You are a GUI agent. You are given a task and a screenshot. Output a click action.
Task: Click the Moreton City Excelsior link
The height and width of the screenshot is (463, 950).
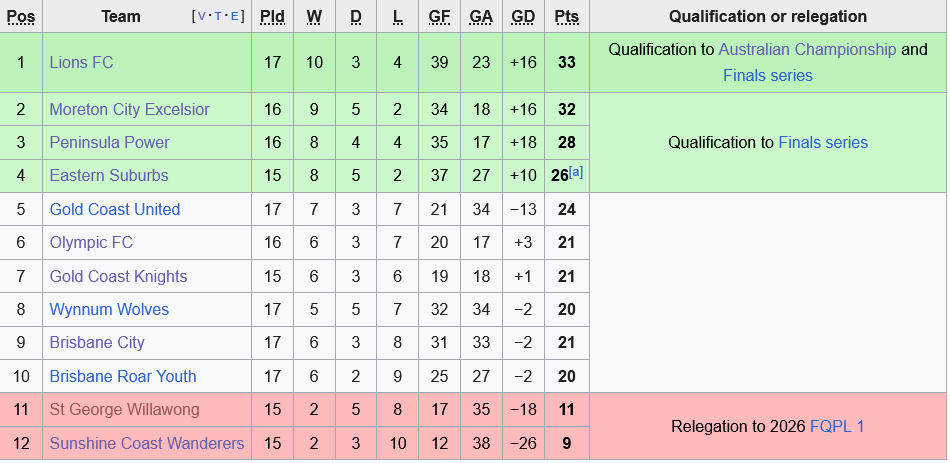coord(129,109)
